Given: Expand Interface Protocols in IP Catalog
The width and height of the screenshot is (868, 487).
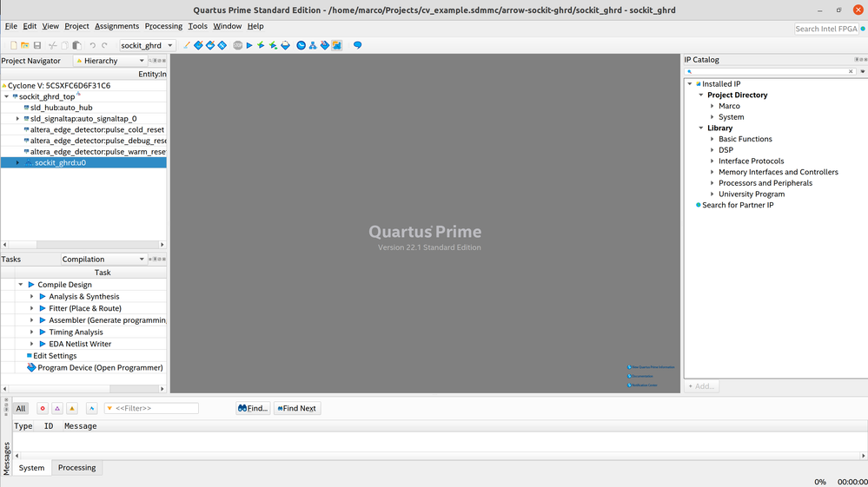Looking at the screenshot, I should (x=712, y=161).
